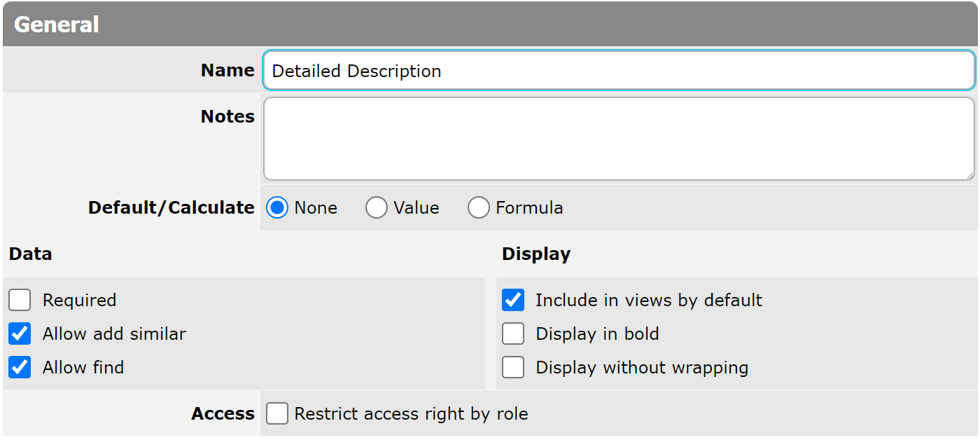Click the Default/Calculate label
The height and width of the screenshot is (440, 980).
[171, 208]
